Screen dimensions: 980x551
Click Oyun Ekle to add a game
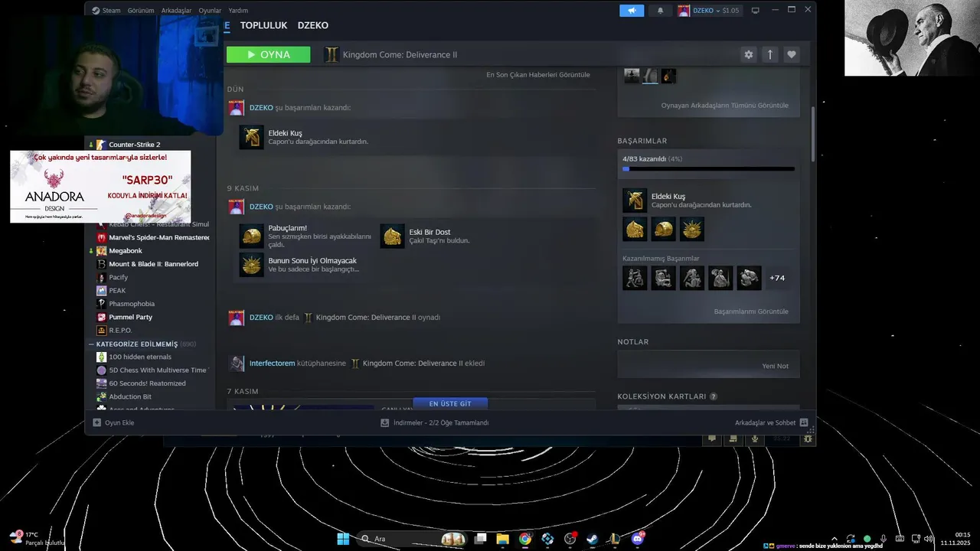point(113,422)
